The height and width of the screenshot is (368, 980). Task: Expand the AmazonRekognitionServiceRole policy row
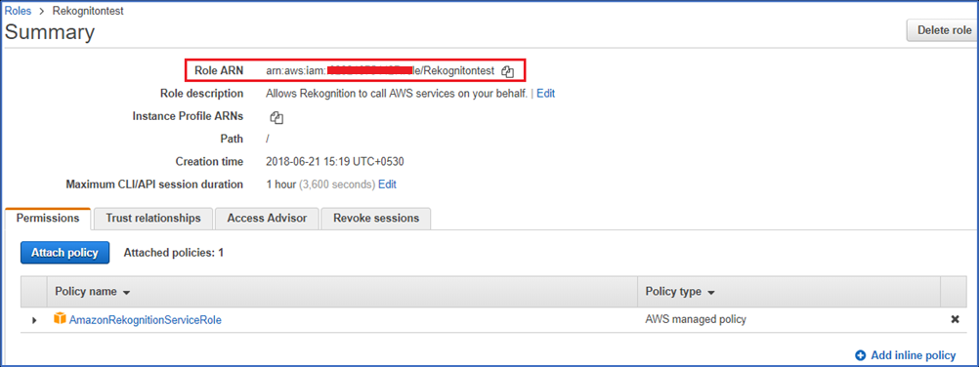coord(34,320)
